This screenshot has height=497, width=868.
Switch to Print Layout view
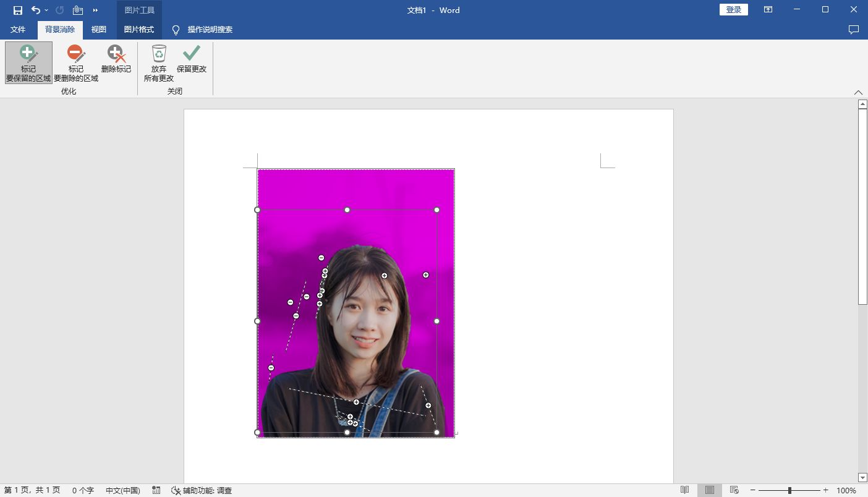click(x=710, y=490)
